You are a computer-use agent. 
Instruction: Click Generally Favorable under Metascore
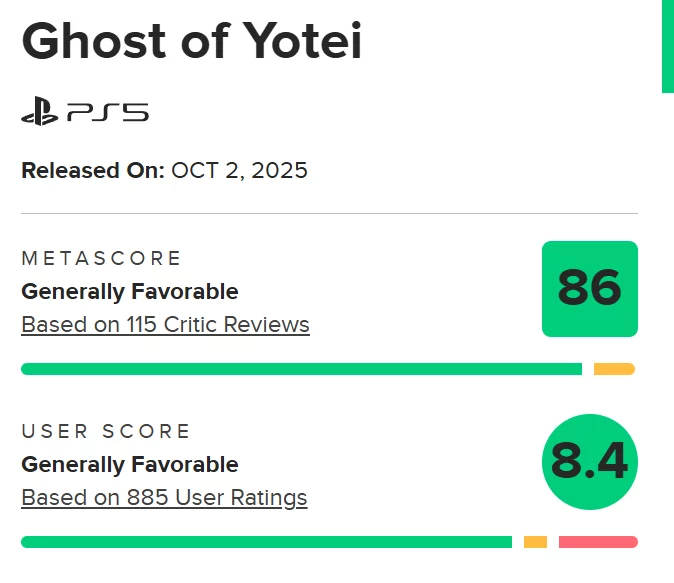pyautogui.click(x=130, y=292)
